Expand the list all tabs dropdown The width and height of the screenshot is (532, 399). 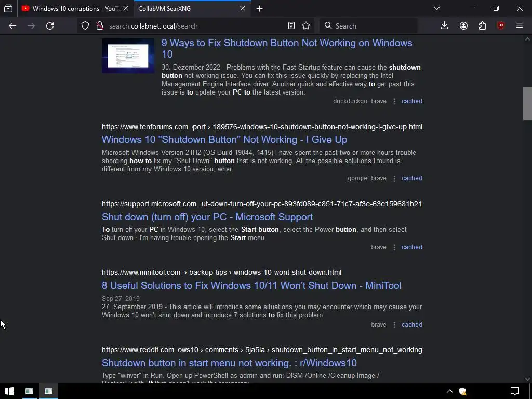[x=437, y=9]
